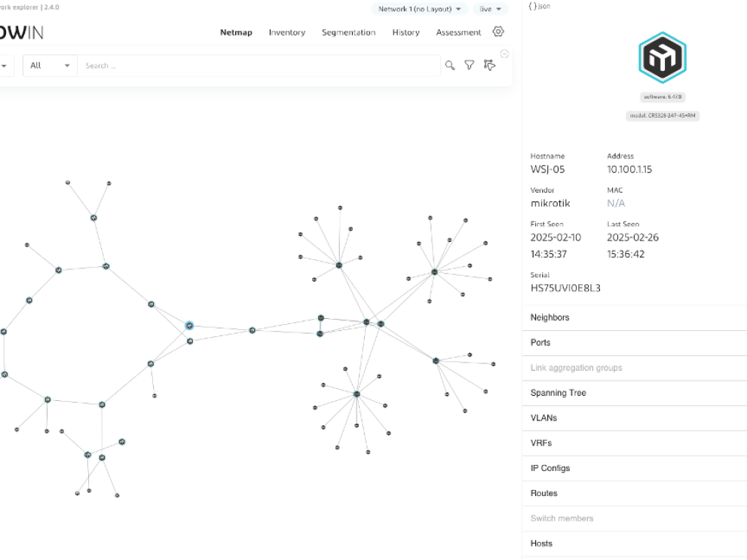Go to the History tab

click(x=406, y=32)
